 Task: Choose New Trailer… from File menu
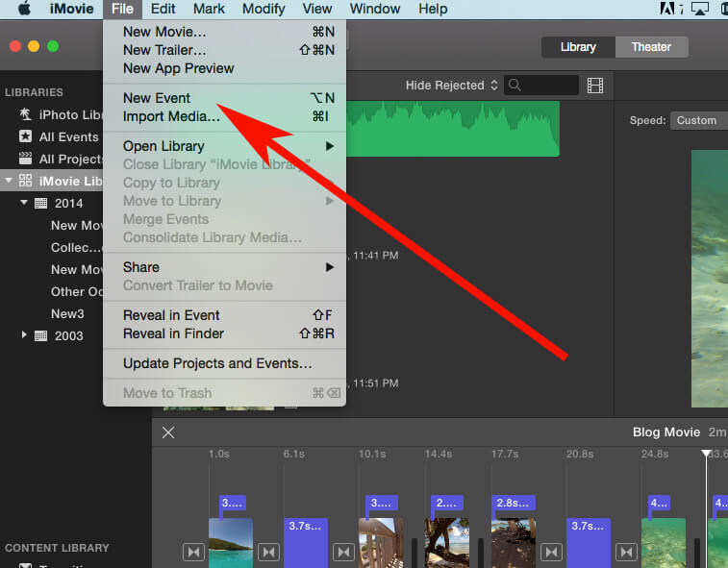tap(225, 50)
